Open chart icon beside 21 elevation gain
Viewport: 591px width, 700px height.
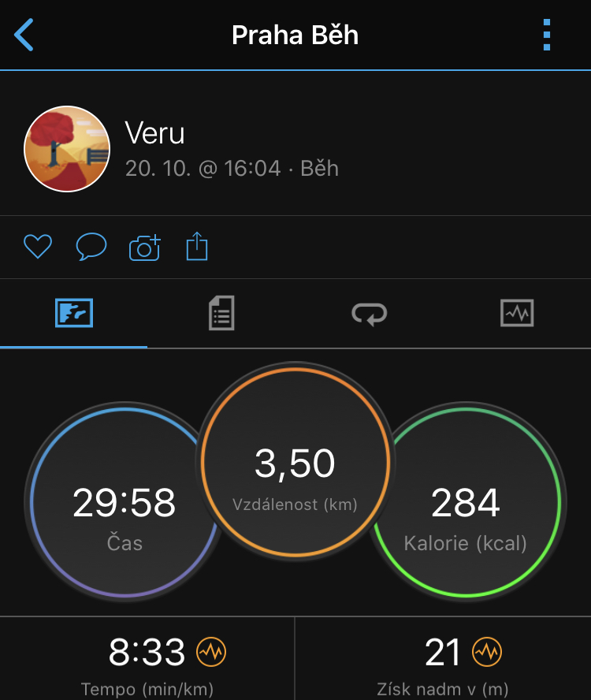coord(487,652)
